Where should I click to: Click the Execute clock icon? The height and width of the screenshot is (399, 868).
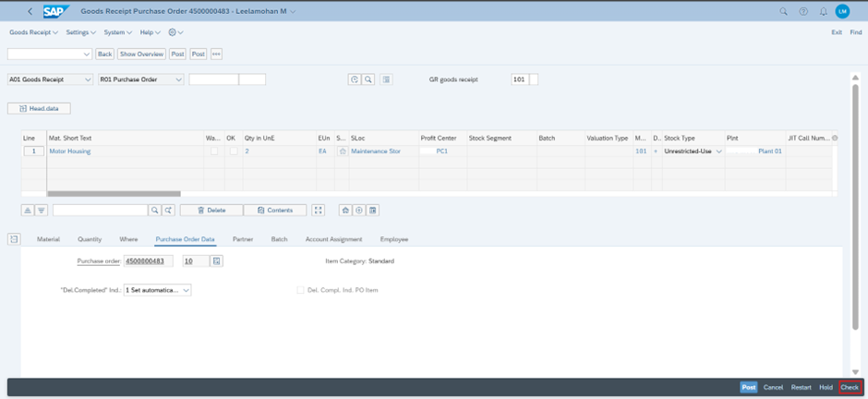pos(355,79)
